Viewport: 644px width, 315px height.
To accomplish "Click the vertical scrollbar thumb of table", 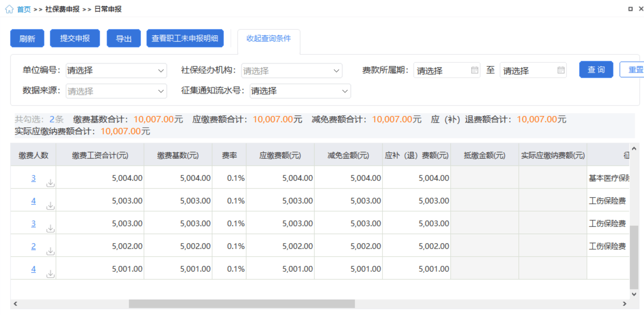I will point(634,257).
